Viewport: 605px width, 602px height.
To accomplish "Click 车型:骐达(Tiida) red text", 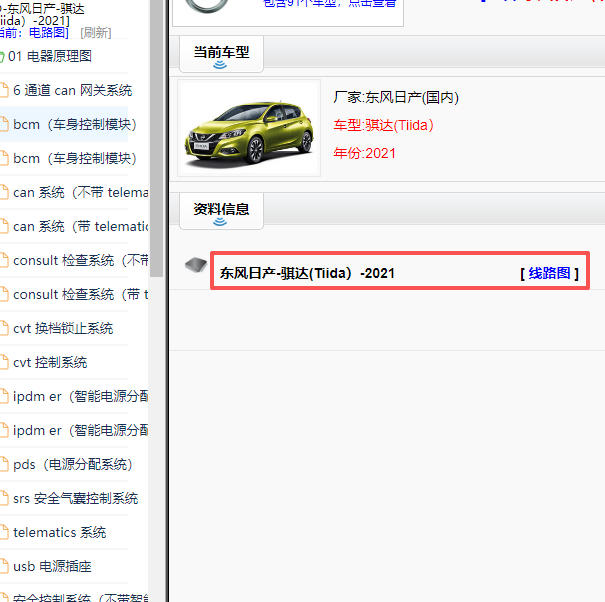I will tap(384, 125).
